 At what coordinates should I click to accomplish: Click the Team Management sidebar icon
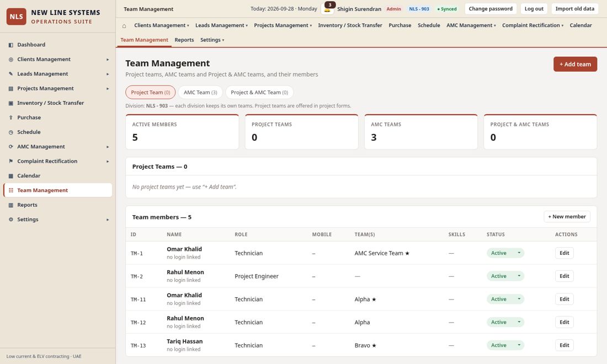coord(11,190)
